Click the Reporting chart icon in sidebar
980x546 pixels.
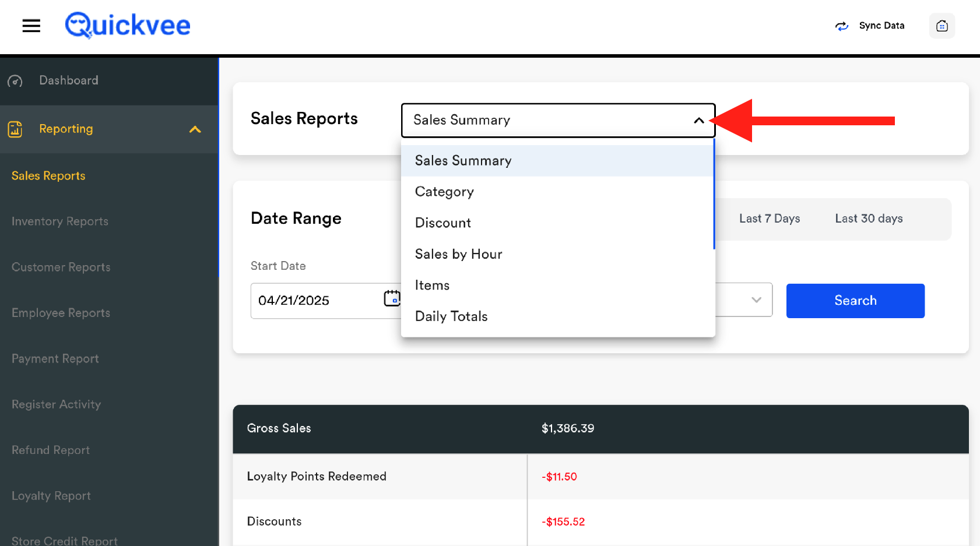click(x=15, y=129)
